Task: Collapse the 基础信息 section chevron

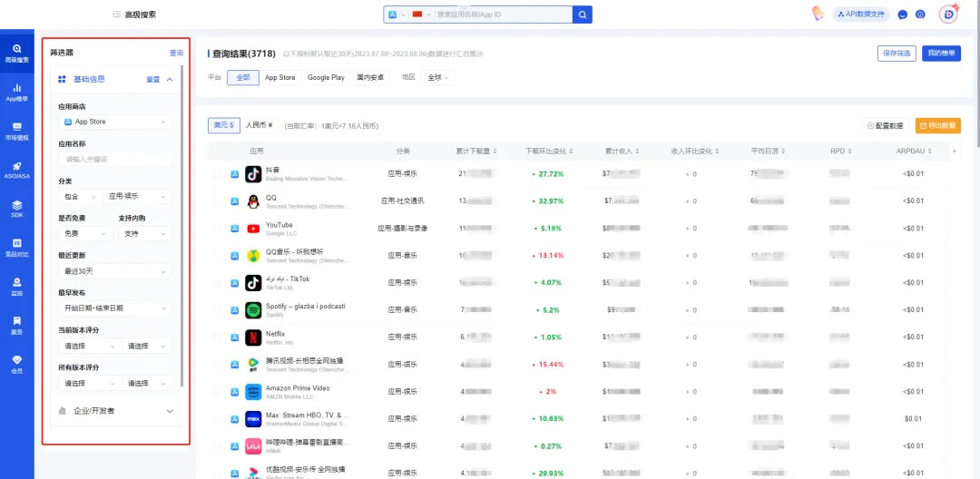Action: pyautogui.click(x=170, y=79)
